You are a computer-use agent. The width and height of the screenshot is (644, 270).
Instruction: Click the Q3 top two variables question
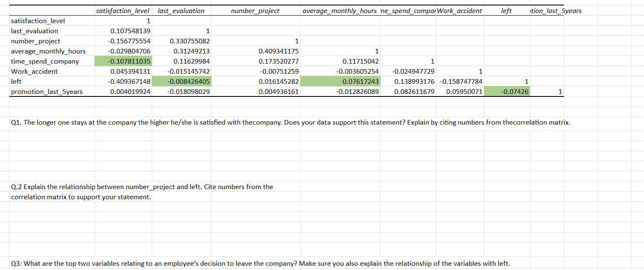click(260, 264)
